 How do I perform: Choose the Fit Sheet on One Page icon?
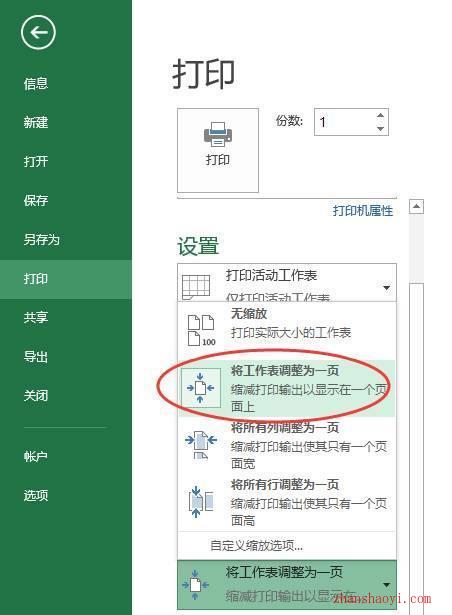[x=200, y=388]
